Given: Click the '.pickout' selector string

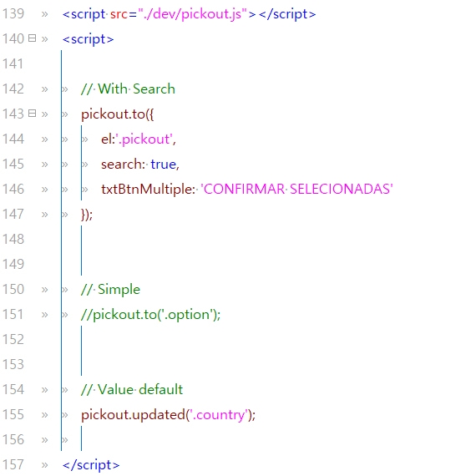Looking at the screenshot, I should pos(144,139).
